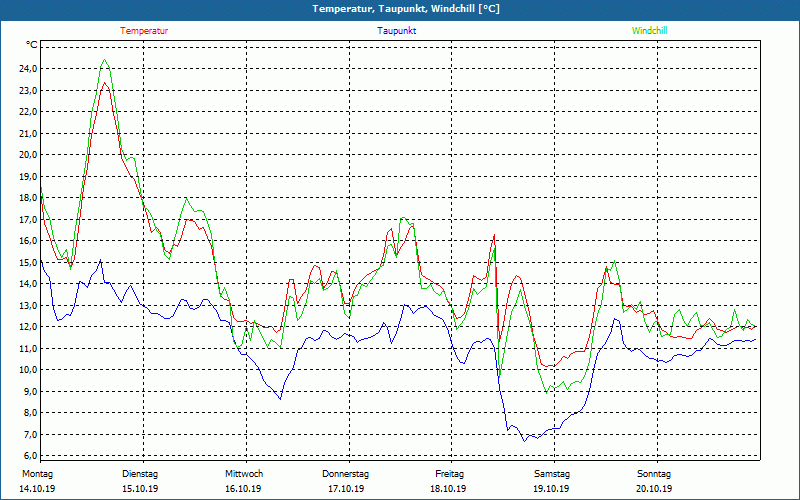Select the Sonntag day label
Viewport: 800px width, 500px height.
click(654, 474)
